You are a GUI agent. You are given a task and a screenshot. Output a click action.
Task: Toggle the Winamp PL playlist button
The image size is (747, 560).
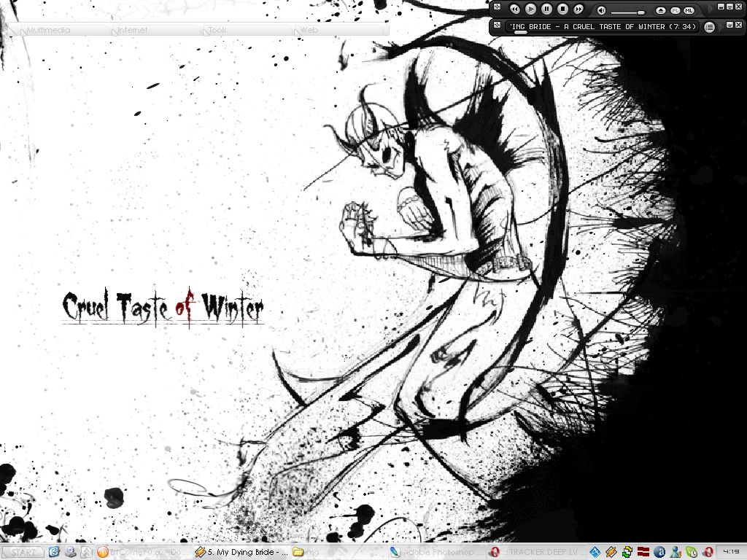[675, 10]
